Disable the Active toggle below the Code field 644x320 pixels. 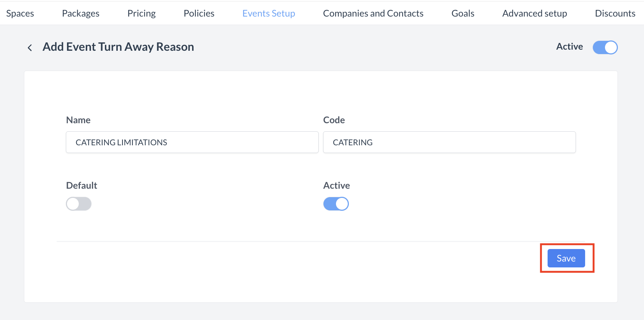click(336, 204)
